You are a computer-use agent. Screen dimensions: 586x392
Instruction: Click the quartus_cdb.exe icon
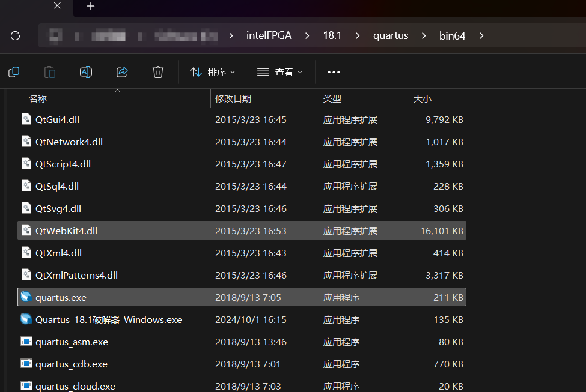click(x=26, y=363)
